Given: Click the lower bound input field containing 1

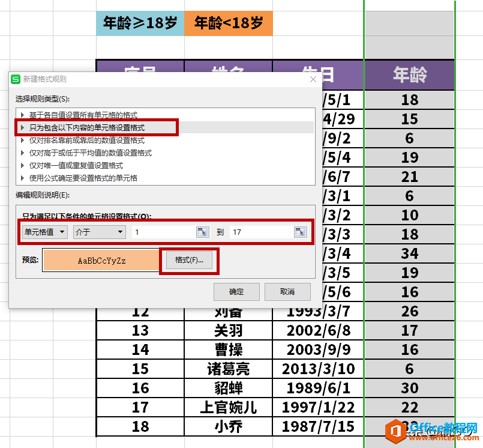Looking at the screenshot, I should [164, 232].
